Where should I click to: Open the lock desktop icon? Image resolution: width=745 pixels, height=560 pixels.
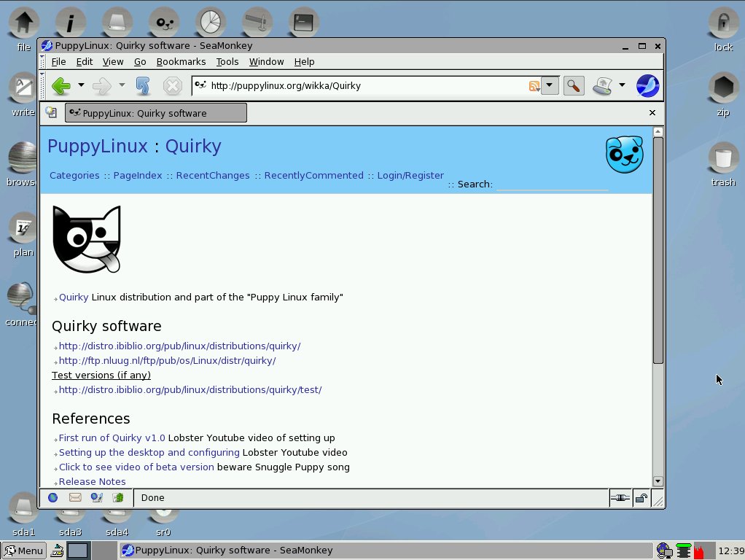[724, 28]
